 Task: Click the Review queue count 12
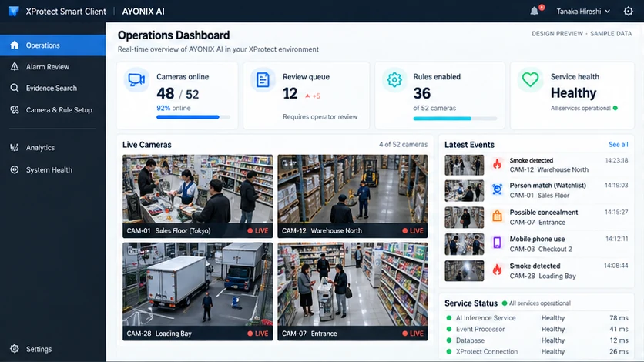pyautogui.click(x=290, y=93)
